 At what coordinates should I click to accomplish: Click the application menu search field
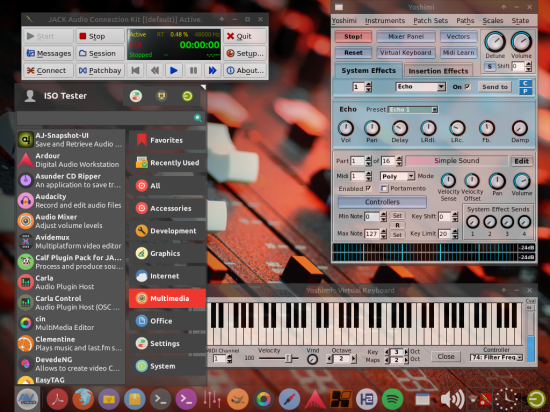(110, 118)
